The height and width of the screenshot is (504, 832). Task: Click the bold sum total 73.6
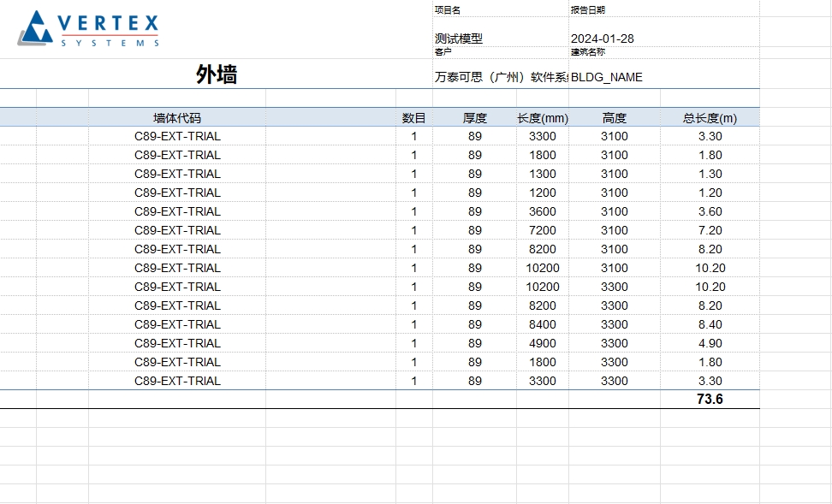pyautogui.click(x=710, y=399)
